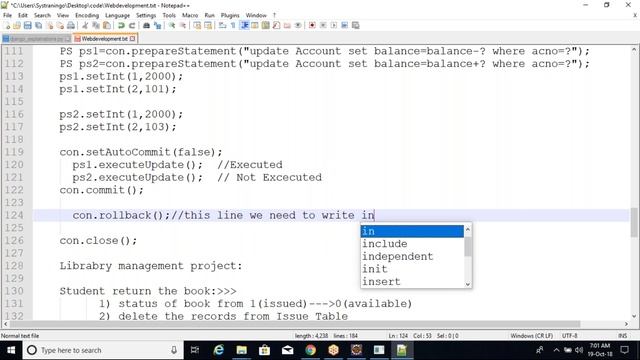Toggle the INS insert mode indicator
640x360 pixels.
622,336
